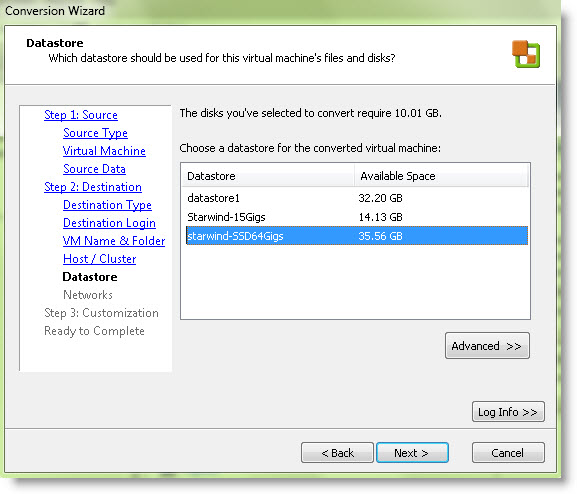Image resolution: width=577 pixels, height=494 pixels.
Task: Go back to Host / Cluster step
Action: pyautogui.click(x=99, y=259)
